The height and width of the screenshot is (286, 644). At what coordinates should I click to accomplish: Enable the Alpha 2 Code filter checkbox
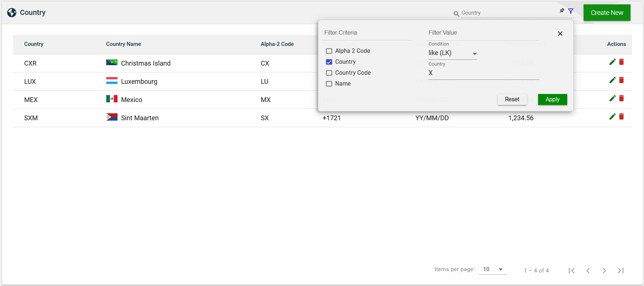(329, 51)
